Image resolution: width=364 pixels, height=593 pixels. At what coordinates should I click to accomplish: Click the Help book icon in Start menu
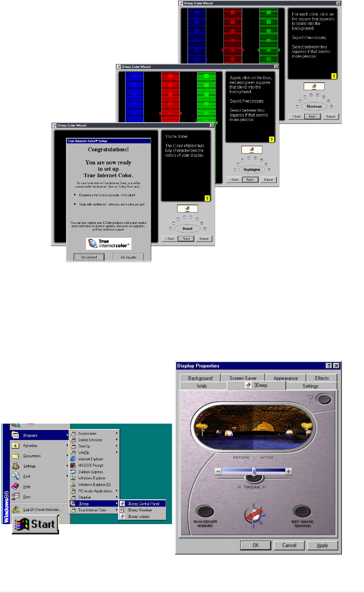click(16, 486)
